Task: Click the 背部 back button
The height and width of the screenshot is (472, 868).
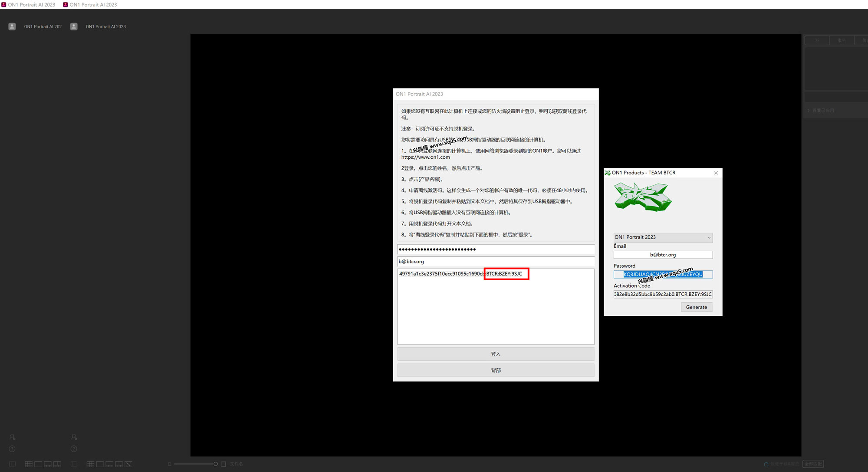Action: [496, 370]
